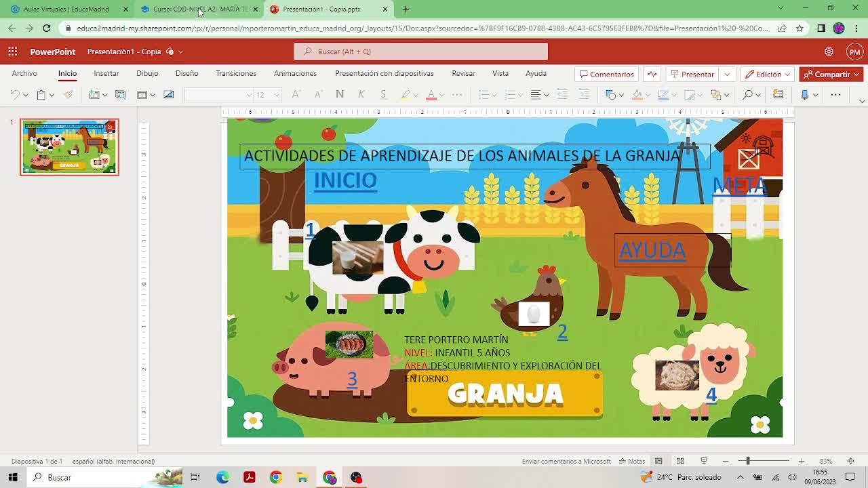Increase paragraph indent
Screen dimensions: 868x488
tap(584, 95)
